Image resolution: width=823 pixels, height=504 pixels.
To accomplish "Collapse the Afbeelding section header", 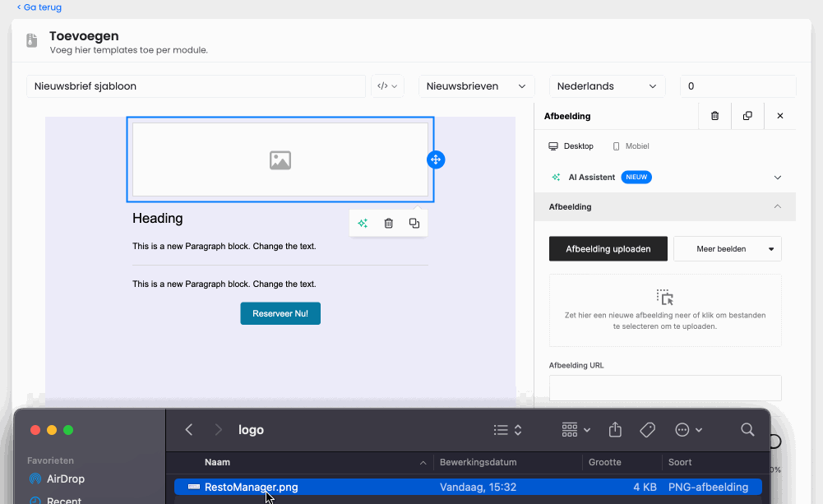I will pyautogui.click(x=665, y=207).
